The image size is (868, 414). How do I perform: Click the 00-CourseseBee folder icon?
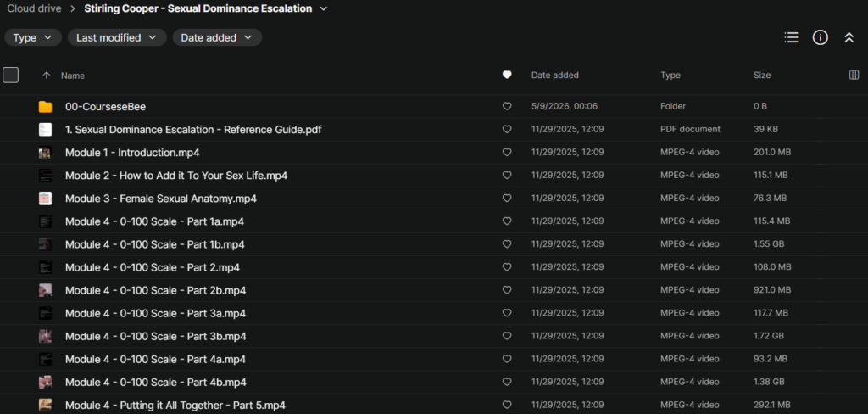[46, 106]
